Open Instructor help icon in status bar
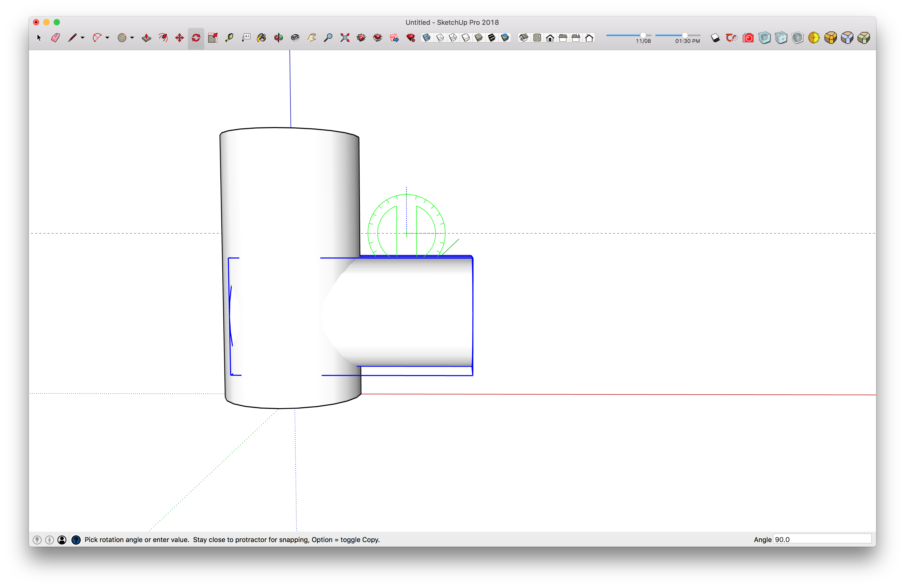Screen dimensions: 905x588 pyautogui.click(x=76, y=540)
